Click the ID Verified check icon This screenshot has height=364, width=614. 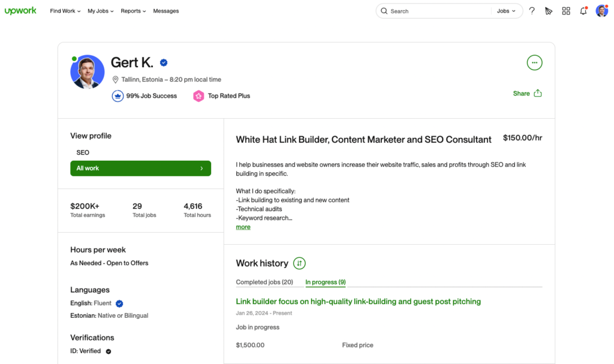pos(109,351)
